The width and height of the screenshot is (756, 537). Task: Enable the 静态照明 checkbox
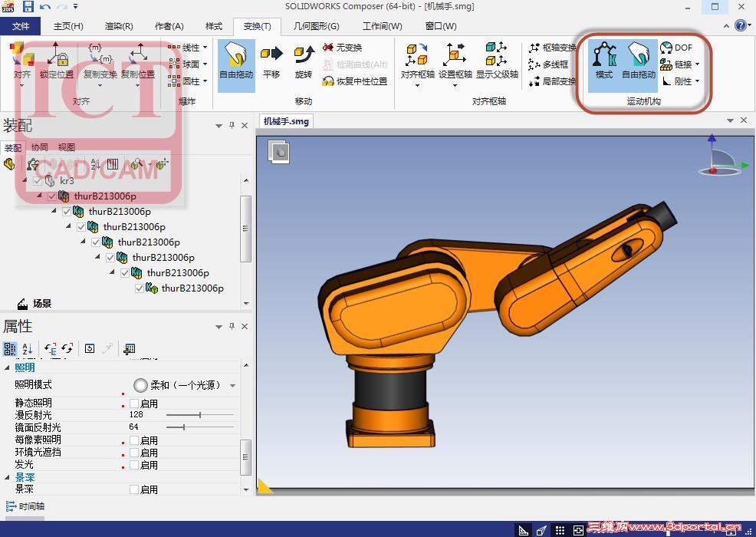[134, 404]
